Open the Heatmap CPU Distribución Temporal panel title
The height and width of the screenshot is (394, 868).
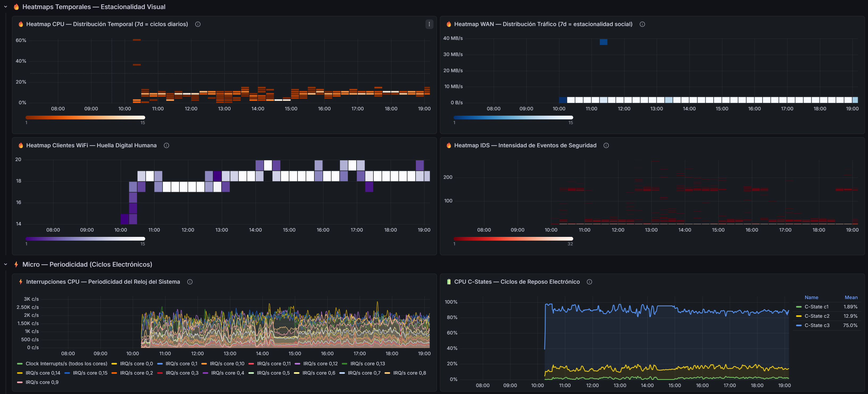107,24
